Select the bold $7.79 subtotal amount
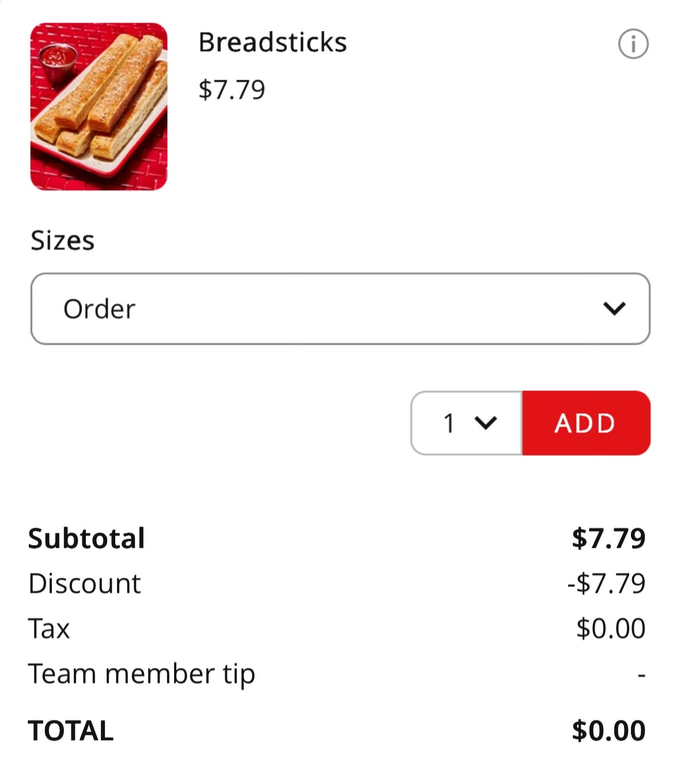673x784 pixels. click(x=608, y=538)
